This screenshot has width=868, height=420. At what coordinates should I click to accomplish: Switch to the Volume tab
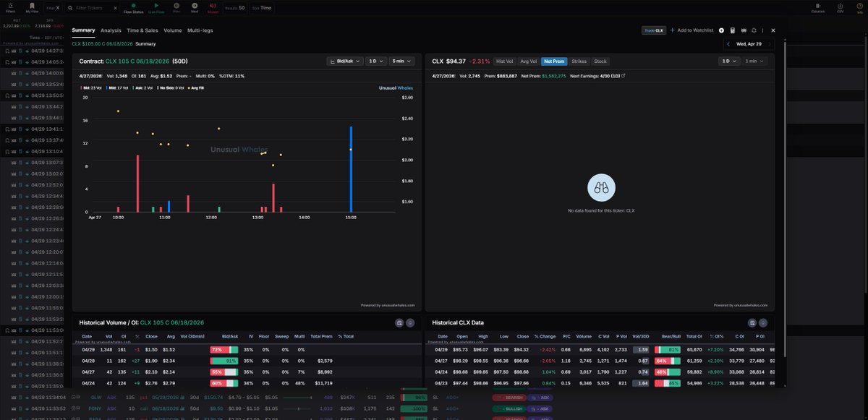[173, 30]
